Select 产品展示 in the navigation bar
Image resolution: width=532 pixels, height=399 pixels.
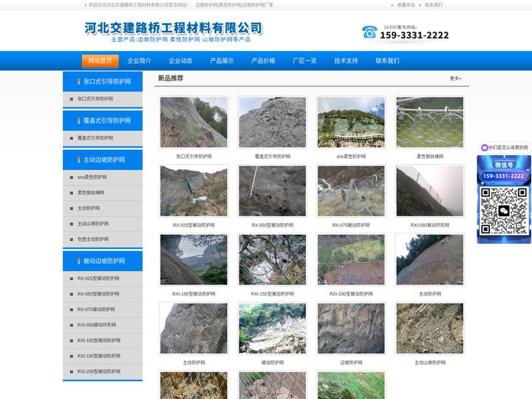pos(222,61)
